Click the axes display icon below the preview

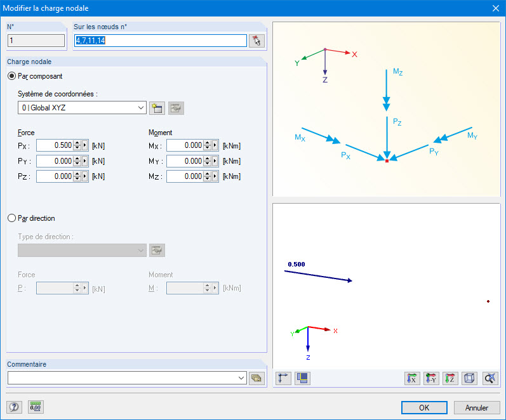click(283, 378)
